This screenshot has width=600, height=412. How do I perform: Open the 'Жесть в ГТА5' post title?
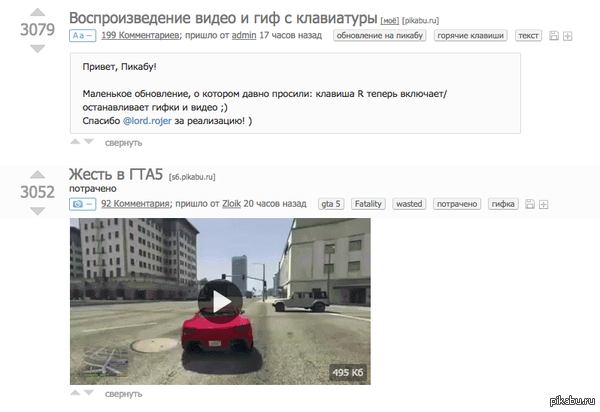coord(116,174)
